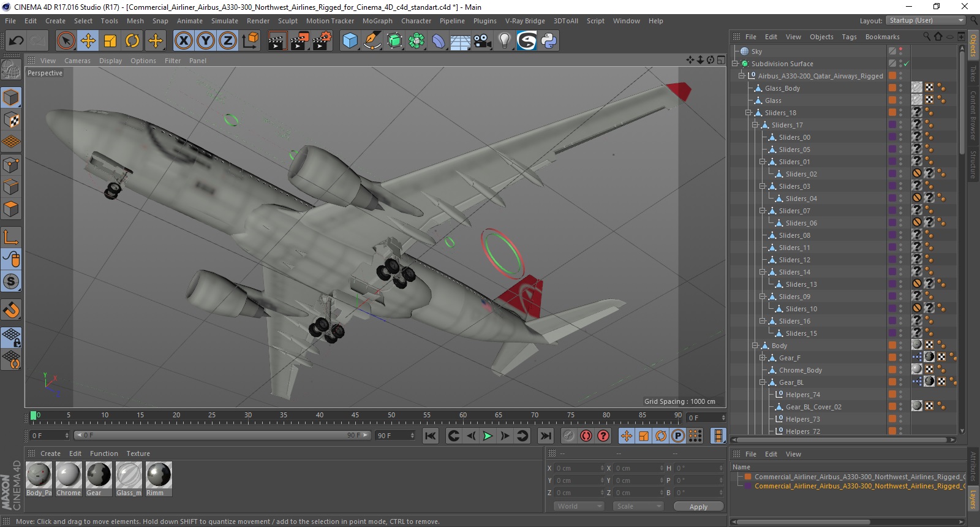Open the V-Ray Bridge menu
Image resolution: width=980 pixels, height=527 pixels.
pyautogui.click(x=525, y=21)
